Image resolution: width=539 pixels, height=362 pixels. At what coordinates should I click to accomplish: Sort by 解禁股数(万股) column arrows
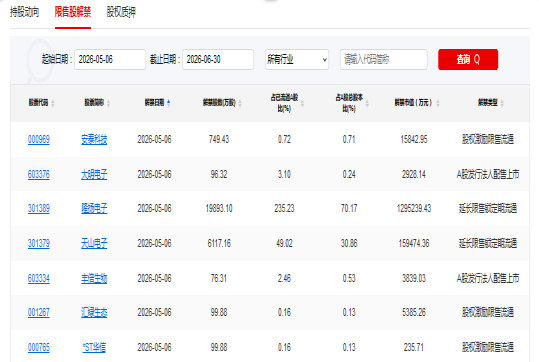[x=240, y=103]
